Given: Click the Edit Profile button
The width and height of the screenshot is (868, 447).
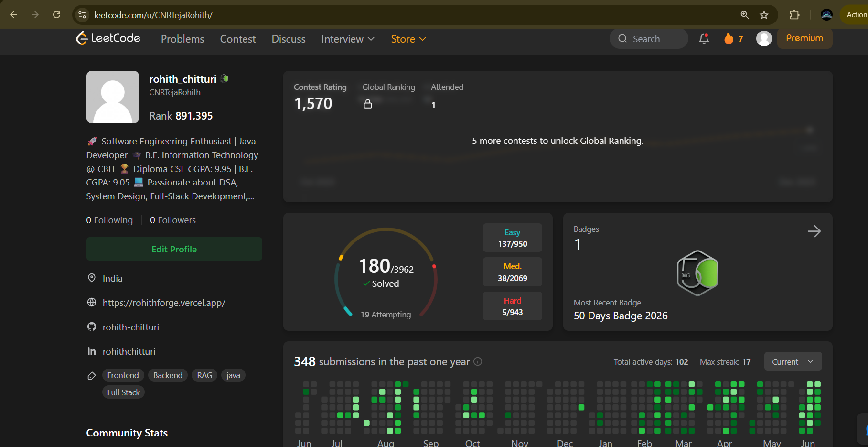Looking at the screenshot, I should (x=174, y=249).
